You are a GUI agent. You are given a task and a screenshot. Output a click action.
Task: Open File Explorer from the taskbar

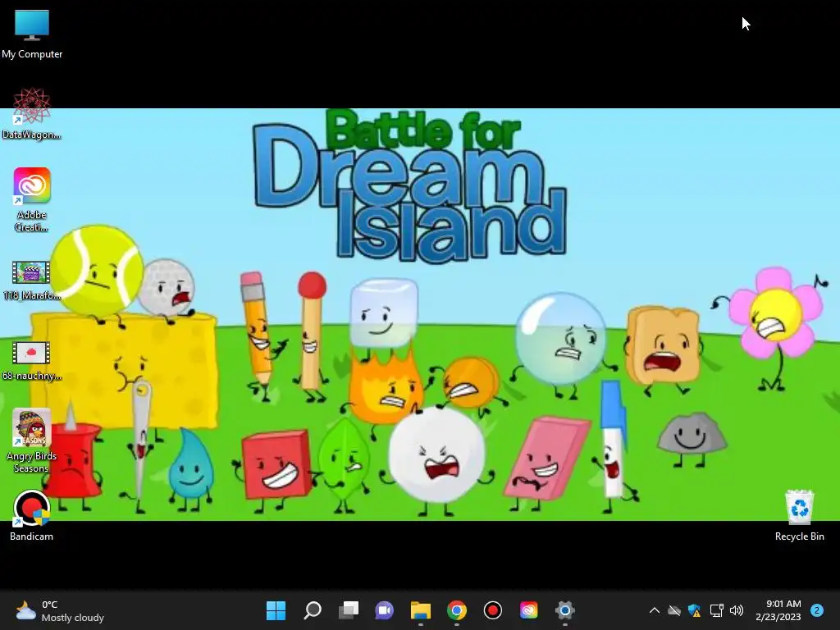click(421, 610)
